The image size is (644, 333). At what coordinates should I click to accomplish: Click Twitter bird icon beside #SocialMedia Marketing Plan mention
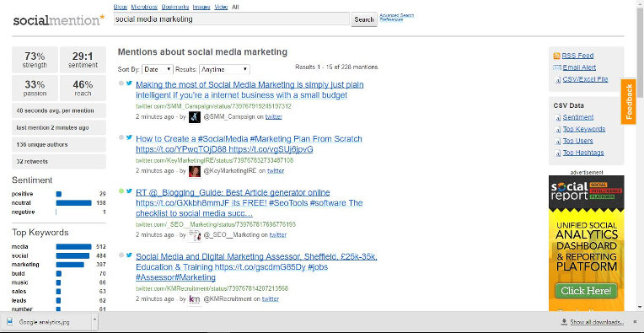[x=129, y=137]
